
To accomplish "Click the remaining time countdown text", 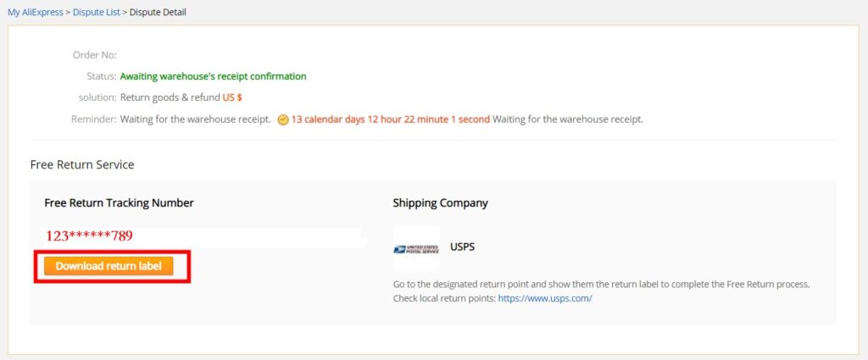I will [390, 119].
